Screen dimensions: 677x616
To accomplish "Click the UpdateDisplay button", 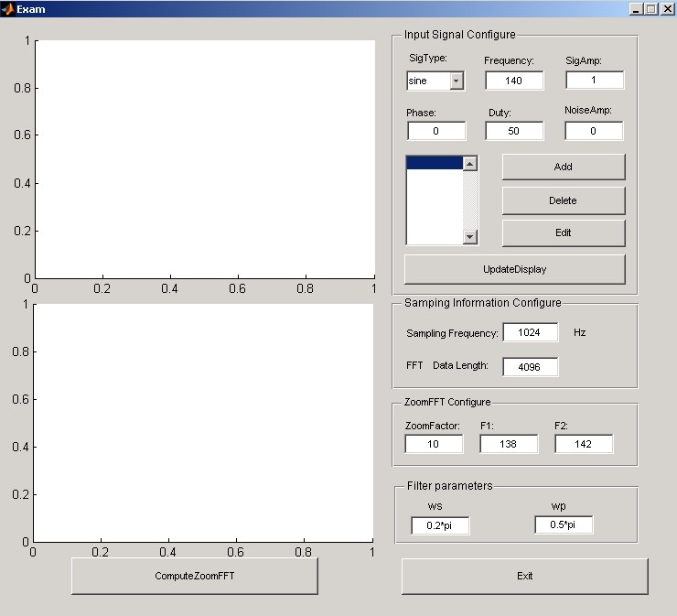I will (515, 269).
